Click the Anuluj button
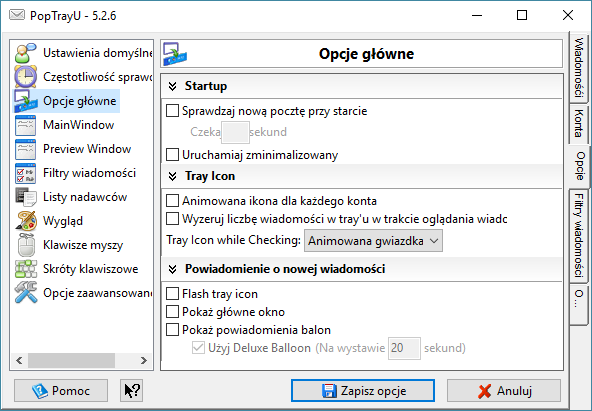 [x=504, y=391]
